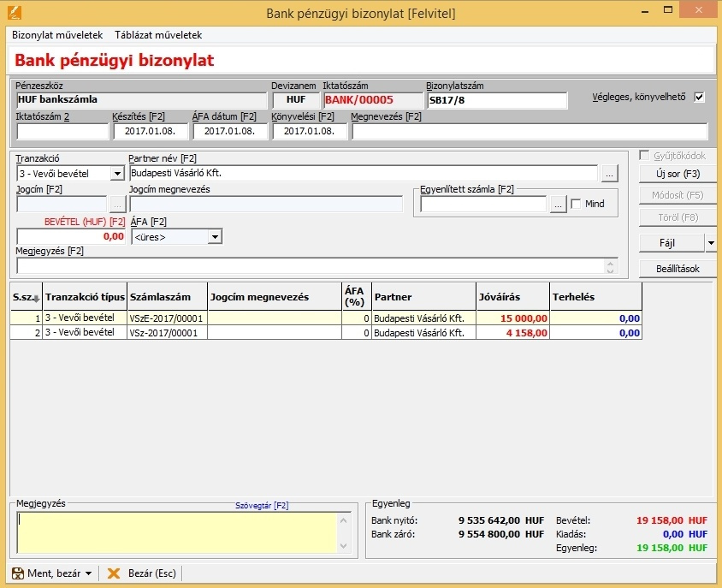Image resolution: width=722 pixels, height=588 pixels.
Task: Click the Új sor (F3) button
Action: tap(678, 174)
